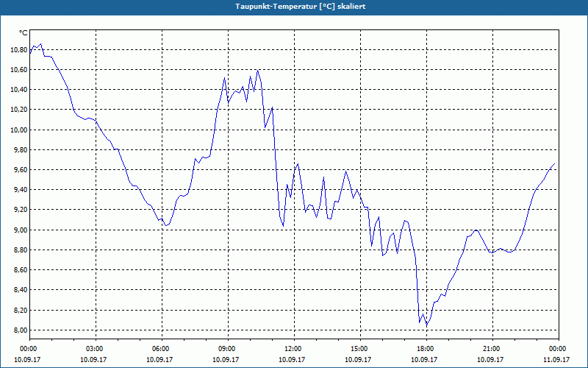Click the chart title Taupunkt-Temperatur [°C] skaliert
This screenshot has height=368, width=588.
coord(301,7)
